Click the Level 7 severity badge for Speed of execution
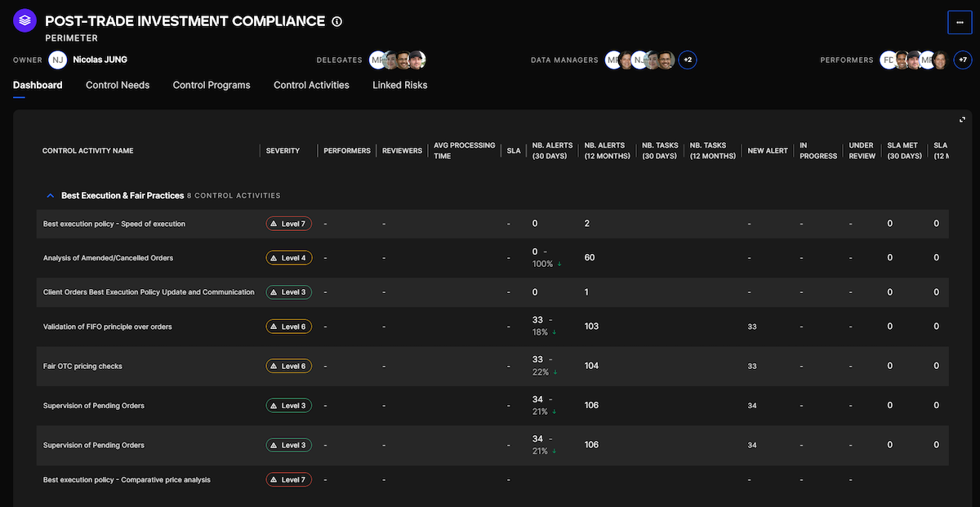This screenshot has height=507, width=980. pyautogui.click(x=288, y=224)
